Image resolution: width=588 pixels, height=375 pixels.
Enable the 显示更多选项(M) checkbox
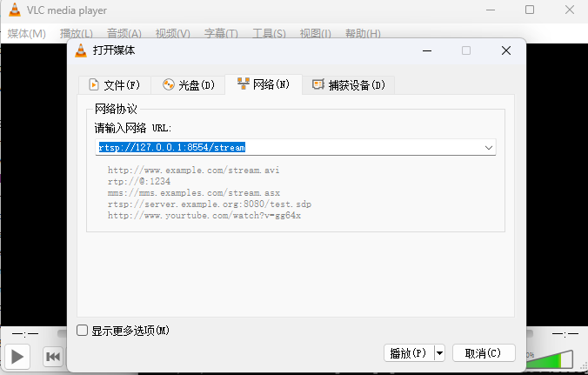[82, 331]
